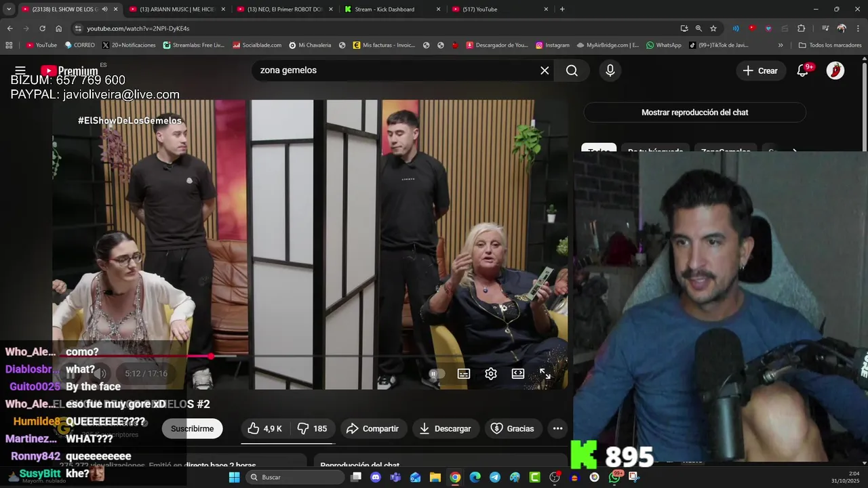Switch to the ARIANN MUSIC browser tab

click(x=177, y=9)
